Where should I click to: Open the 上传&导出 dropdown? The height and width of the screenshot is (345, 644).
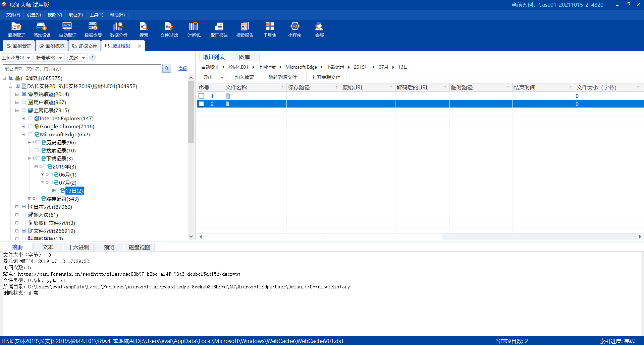pos(16,58)
